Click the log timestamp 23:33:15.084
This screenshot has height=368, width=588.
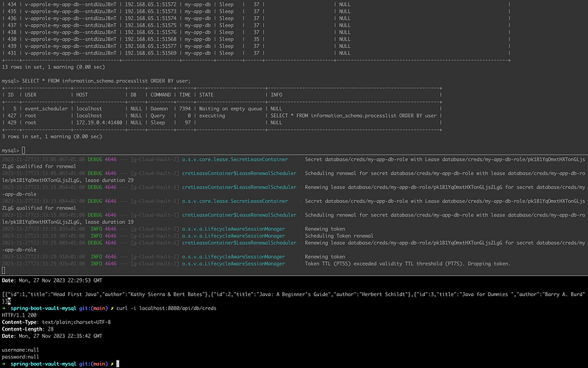pos(43,201)
